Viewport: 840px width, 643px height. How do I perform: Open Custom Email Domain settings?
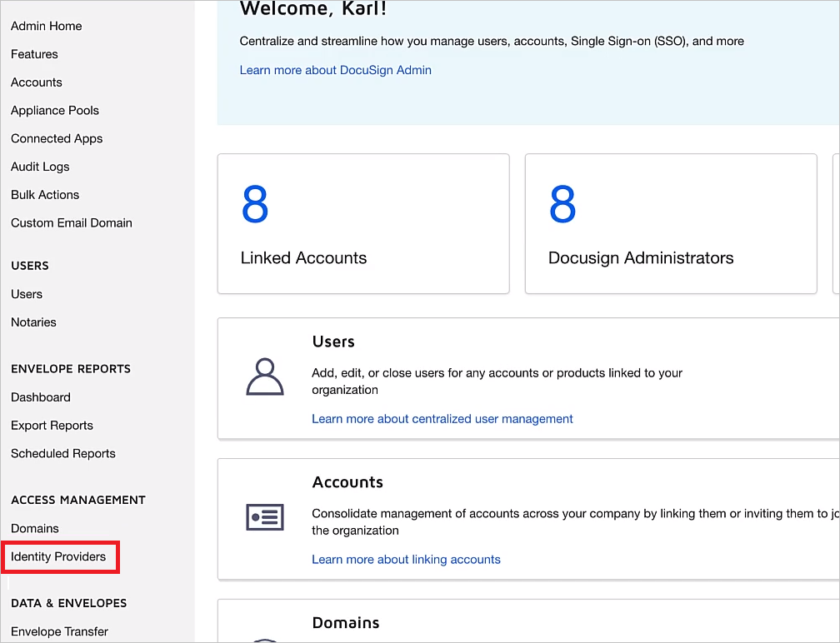pyautogui.click(x=72, y=222)
